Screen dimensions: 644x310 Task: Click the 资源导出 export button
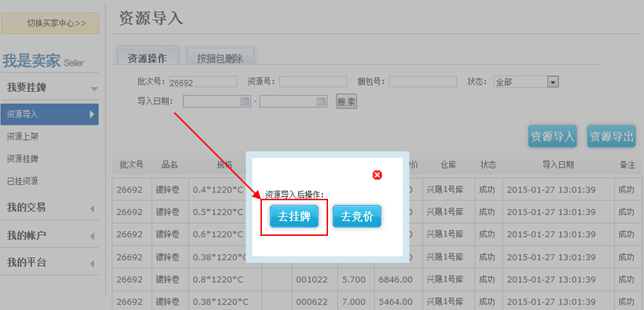pos(611,137)
